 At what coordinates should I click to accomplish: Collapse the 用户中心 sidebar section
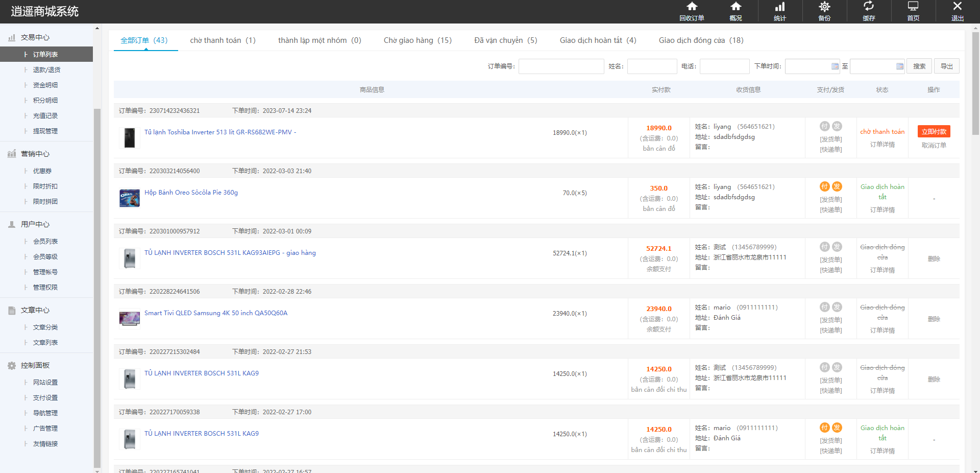pos(35,224)
